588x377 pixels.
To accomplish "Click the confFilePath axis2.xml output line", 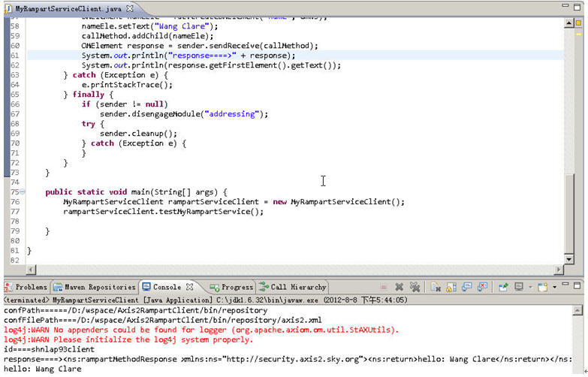I will coord(163,321).
